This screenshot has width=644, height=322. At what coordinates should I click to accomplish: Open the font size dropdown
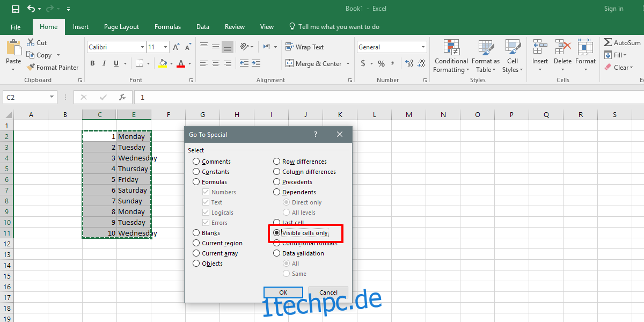166,47
